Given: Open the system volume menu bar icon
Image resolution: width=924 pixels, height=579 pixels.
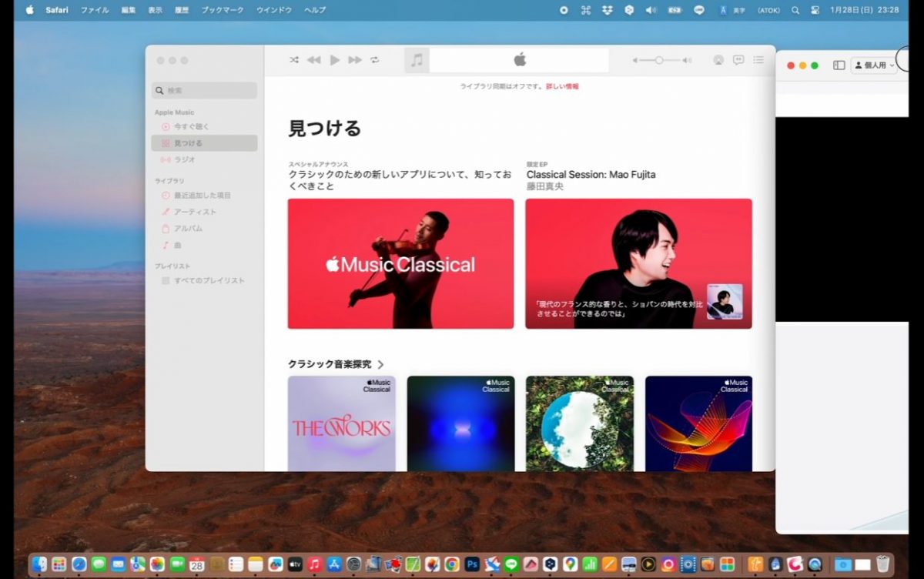Looking at the screenshot, I should (x=651, y=10).
